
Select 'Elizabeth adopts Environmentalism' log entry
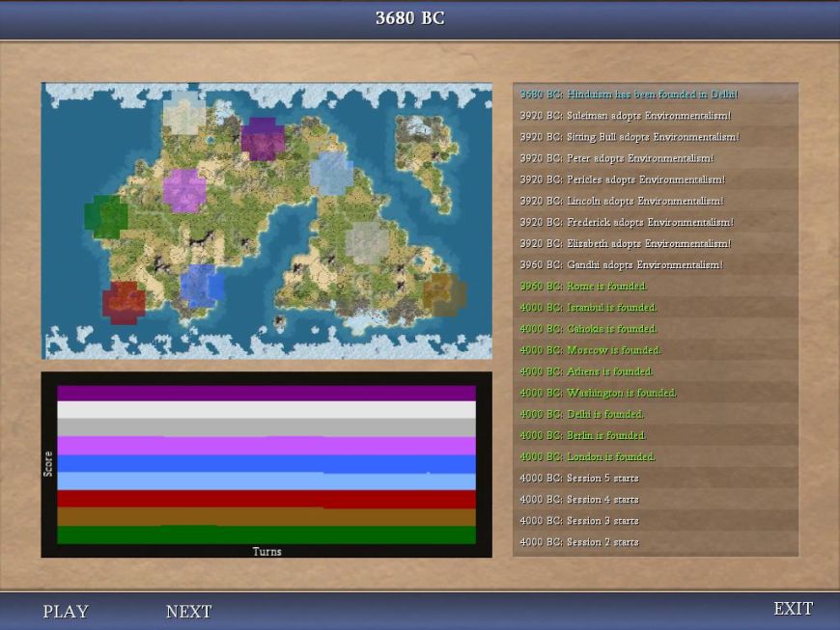(x=656, y=243)
